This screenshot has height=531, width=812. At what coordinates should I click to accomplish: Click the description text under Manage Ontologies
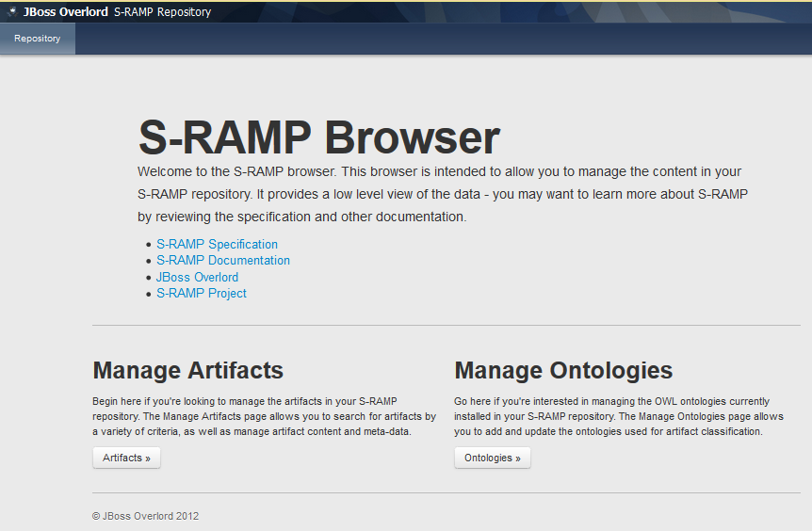click(x=618, y=416)
